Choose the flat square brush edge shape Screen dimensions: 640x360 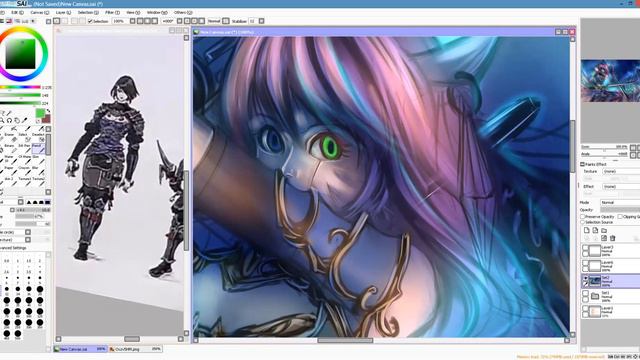[x=47, y=202]
